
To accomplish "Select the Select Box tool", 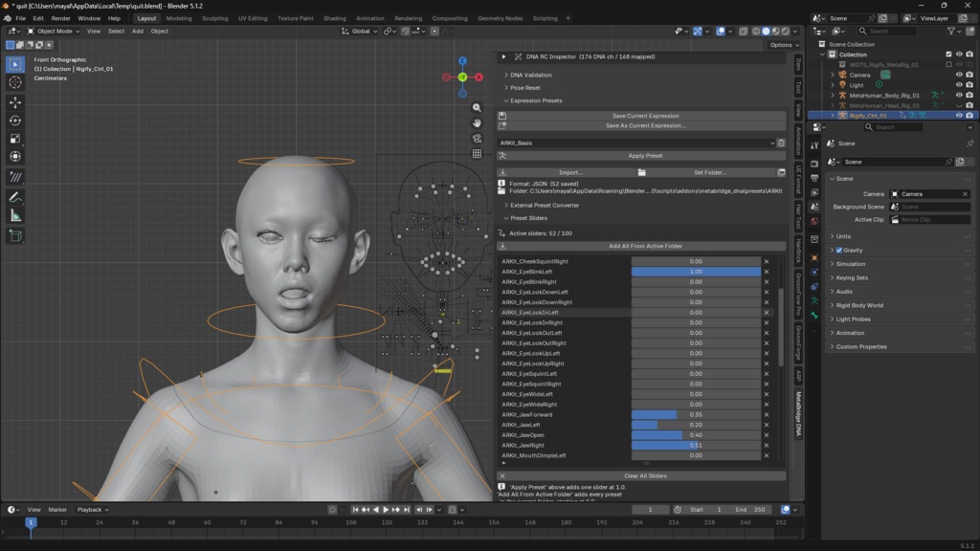I will click(x=15, y=64).
